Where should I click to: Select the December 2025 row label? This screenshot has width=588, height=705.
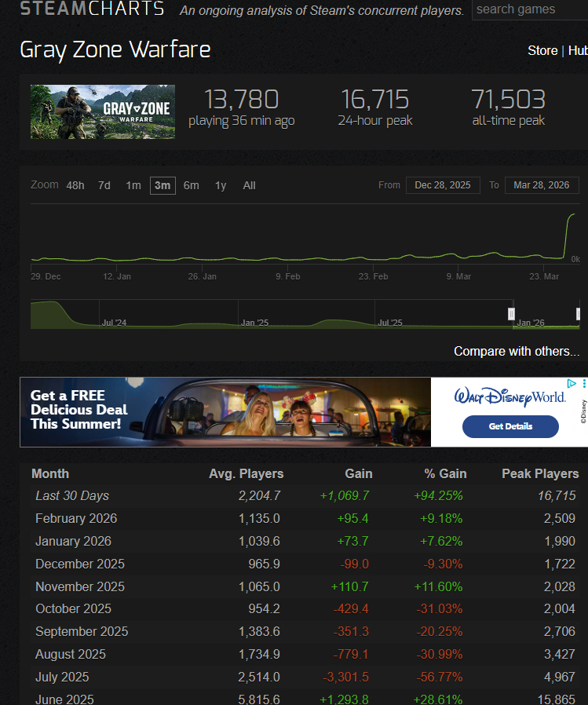[x=80, y=564]
